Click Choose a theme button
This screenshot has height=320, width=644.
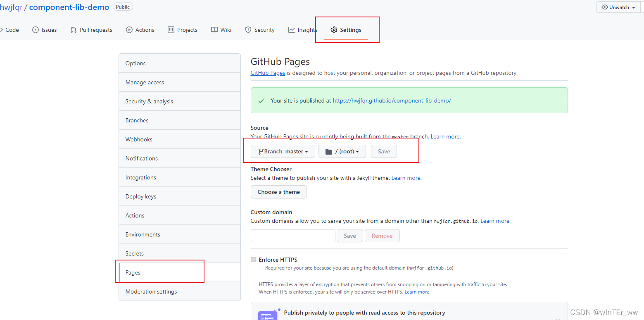point(279,192)
